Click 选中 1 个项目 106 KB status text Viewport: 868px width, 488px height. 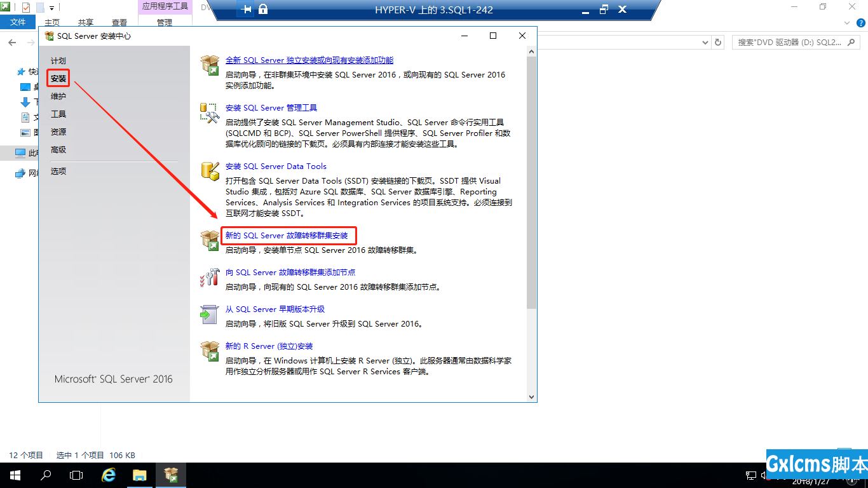click(x=96, y=456)
